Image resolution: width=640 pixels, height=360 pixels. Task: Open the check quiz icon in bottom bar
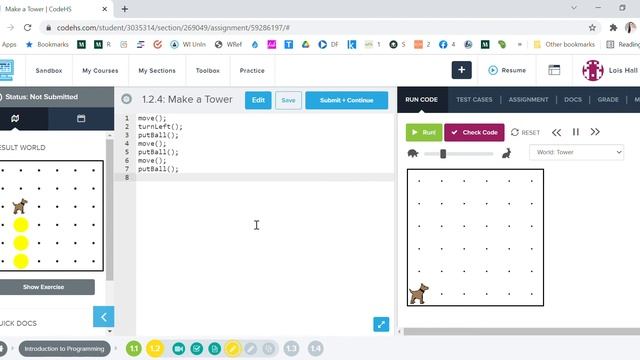[x=197, y=349]
